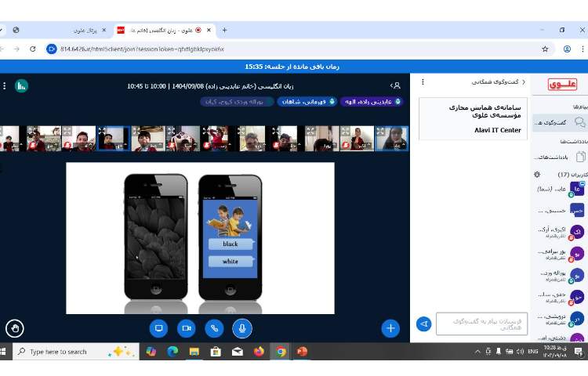Toggle the raise hand button

(14, 328)
